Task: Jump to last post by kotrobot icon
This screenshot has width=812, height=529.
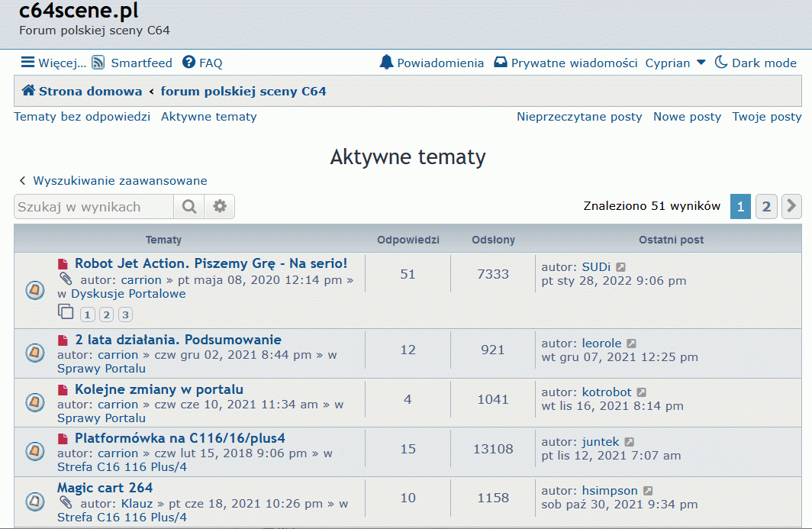Action: (642, 392)
